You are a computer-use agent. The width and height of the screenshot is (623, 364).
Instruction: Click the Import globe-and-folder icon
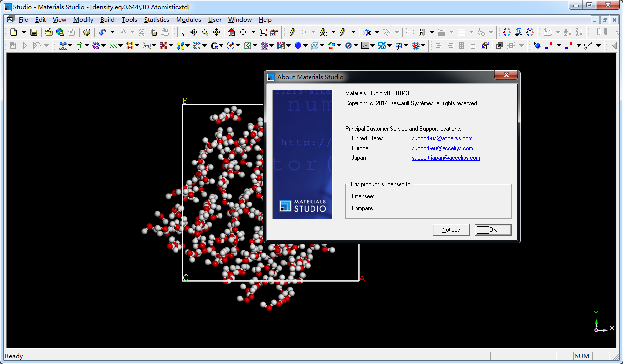click(x=60, y=32)
